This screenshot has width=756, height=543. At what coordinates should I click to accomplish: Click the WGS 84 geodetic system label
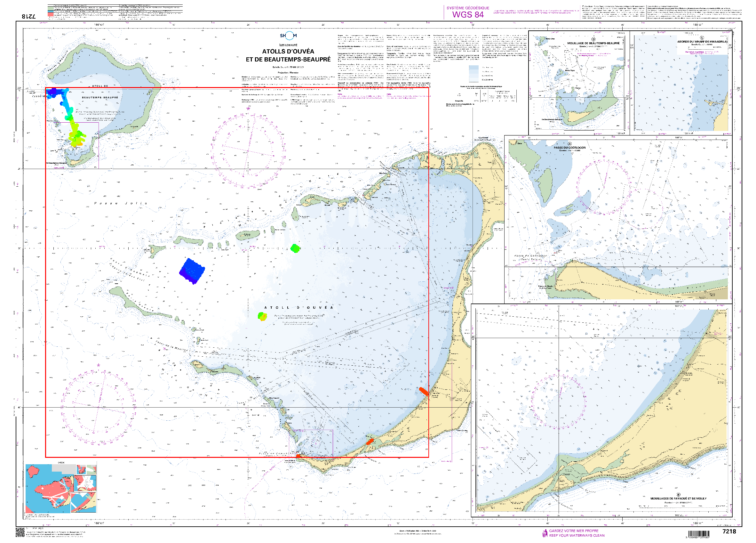468,14
